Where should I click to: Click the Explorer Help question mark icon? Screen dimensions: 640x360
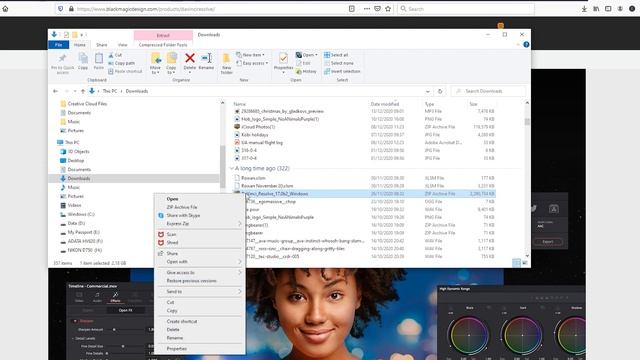coord(526,44)
